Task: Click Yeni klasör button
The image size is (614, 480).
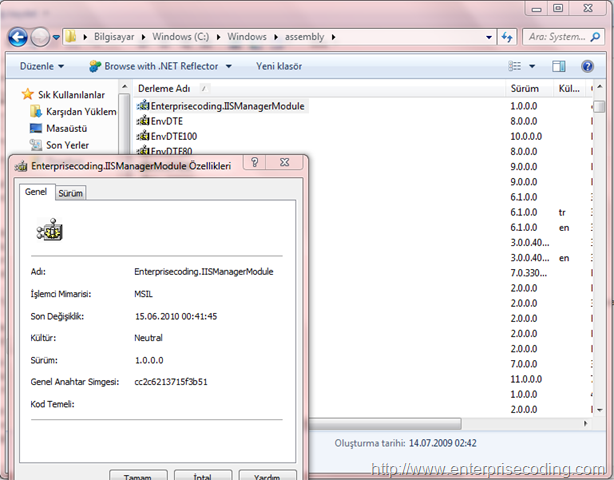Action: 279,66
